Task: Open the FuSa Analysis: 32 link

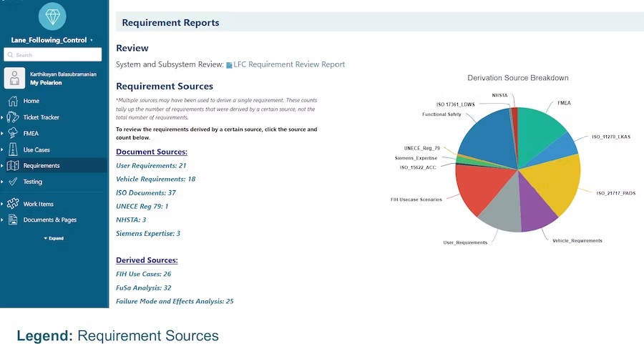Action: click(143, 288)
